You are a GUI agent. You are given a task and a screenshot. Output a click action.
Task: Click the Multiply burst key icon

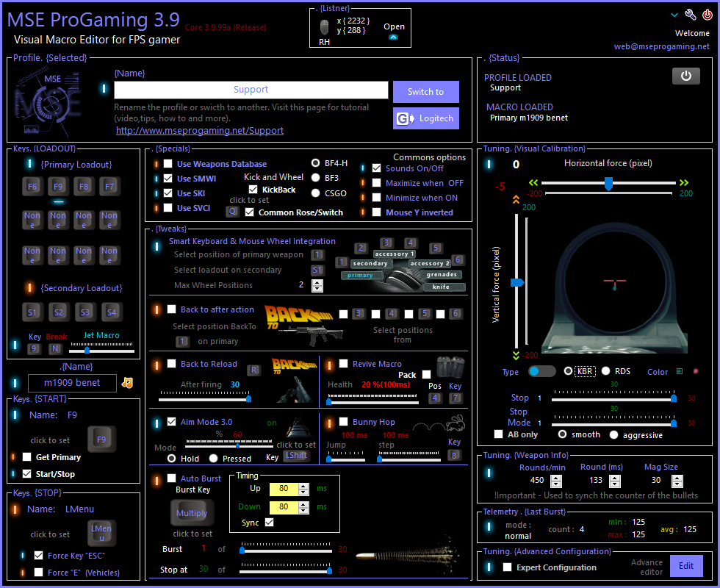192,513
